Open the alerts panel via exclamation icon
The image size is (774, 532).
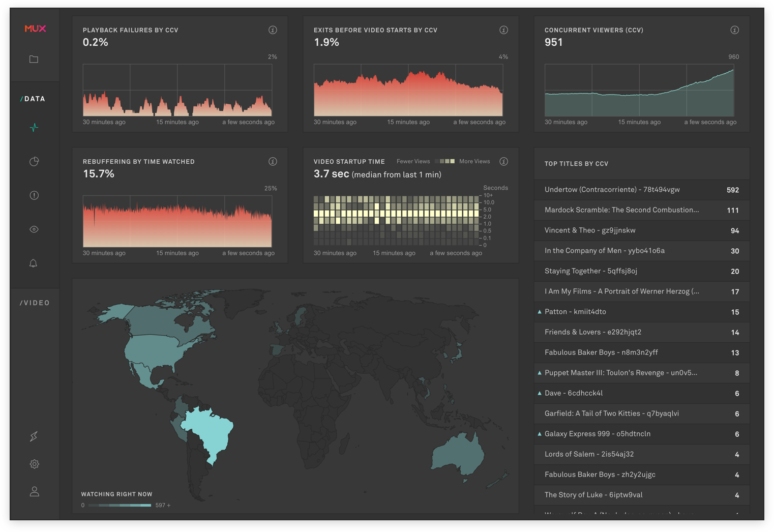click(34, 195)
